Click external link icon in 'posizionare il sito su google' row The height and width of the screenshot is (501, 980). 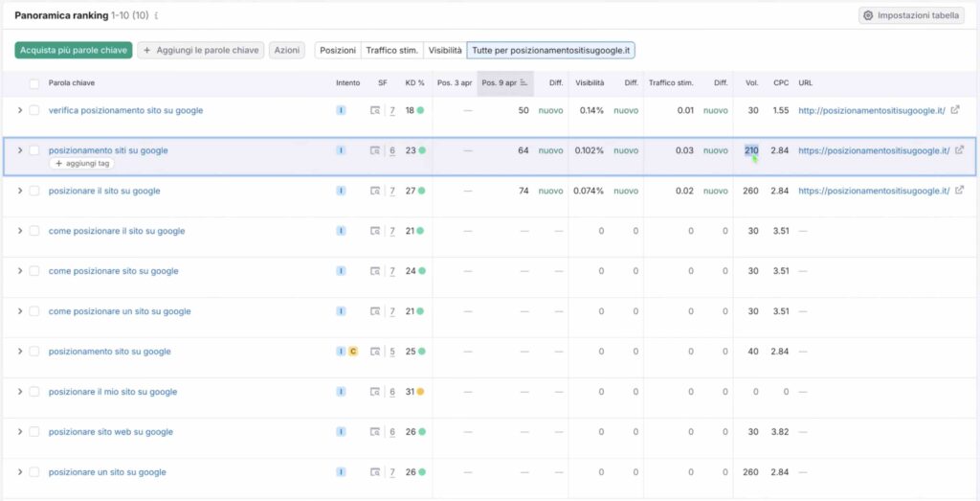(959, 191)
